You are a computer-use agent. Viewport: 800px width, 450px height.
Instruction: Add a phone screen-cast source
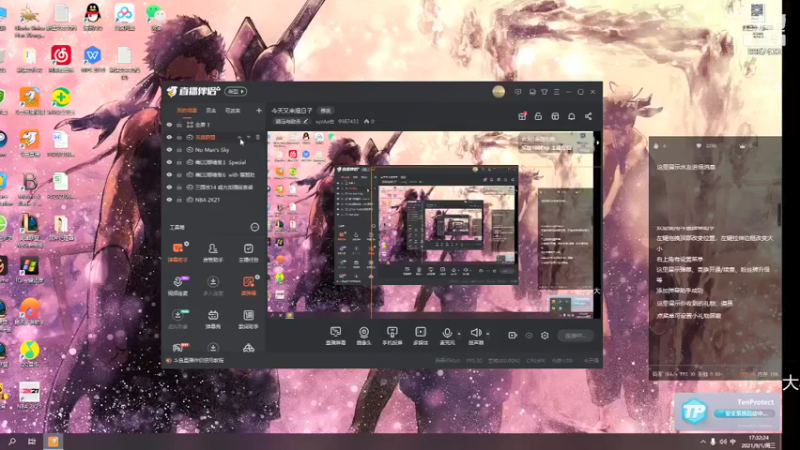pyautogui.click(x=392, y=335)
